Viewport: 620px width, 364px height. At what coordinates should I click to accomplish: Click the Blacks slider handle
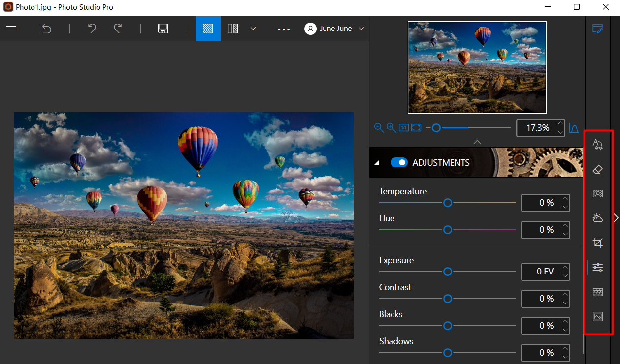point(448,326)
